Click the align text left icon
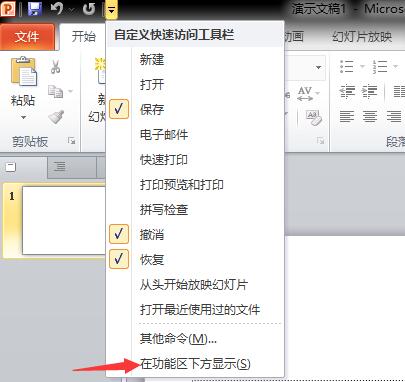This screenshot has height=382, width=405. [347, 117]
